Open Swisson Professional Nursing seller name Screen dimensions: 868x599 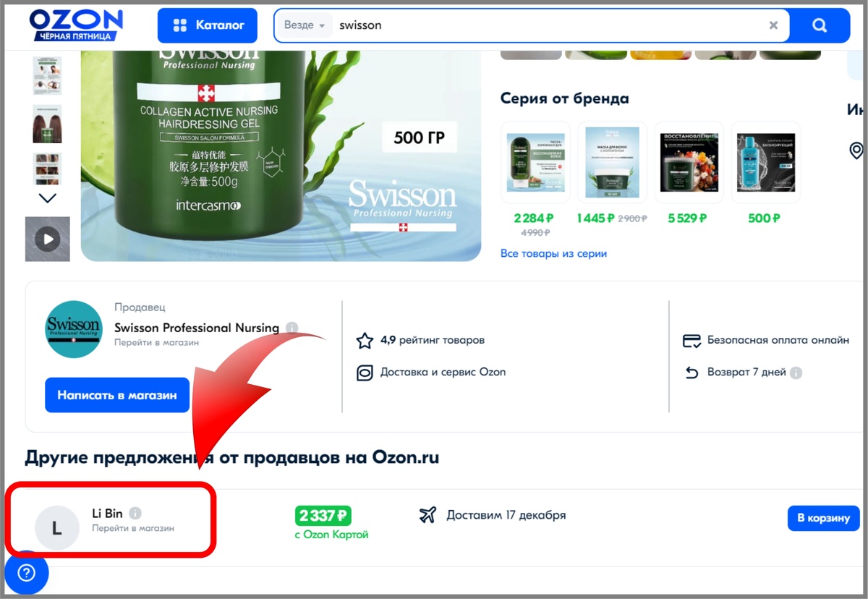(x=197, y=328)
